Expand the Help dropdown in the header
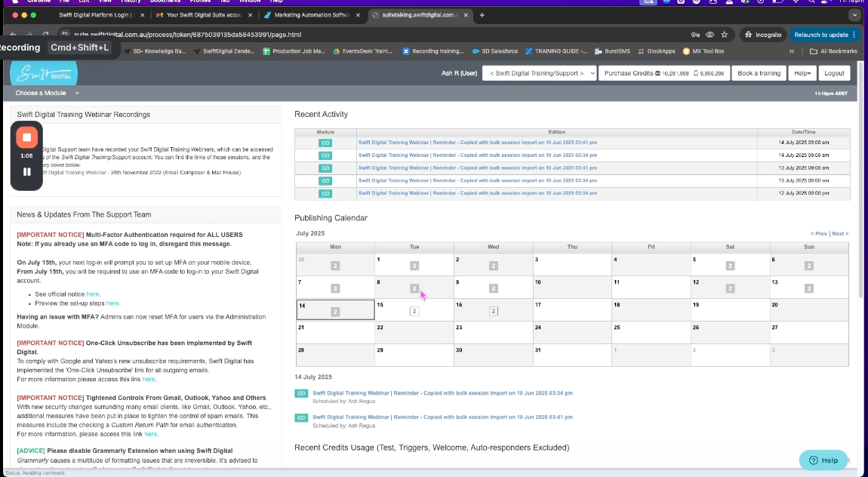This screenshot has height=477, width=868. coord(802,73)
